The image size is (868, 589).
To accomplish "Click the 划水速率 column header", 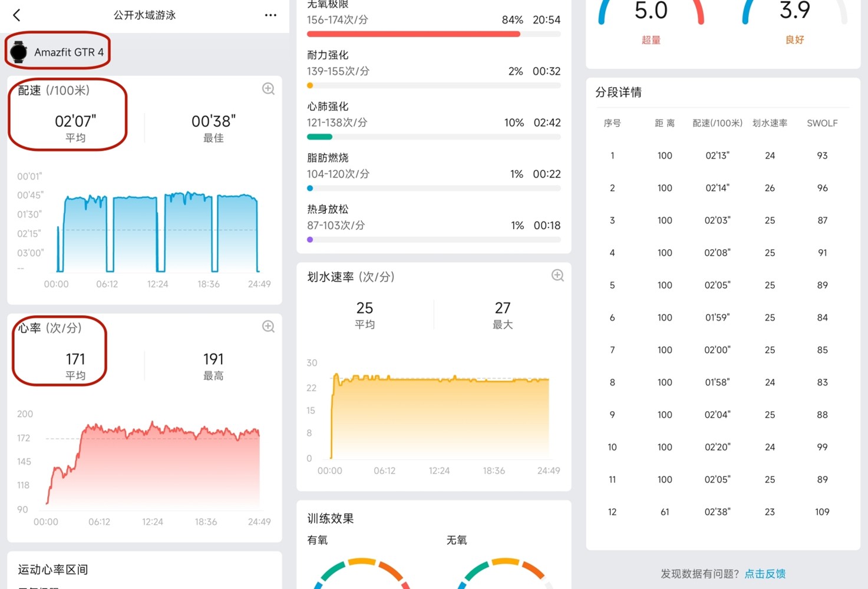I will coord(770,123).
